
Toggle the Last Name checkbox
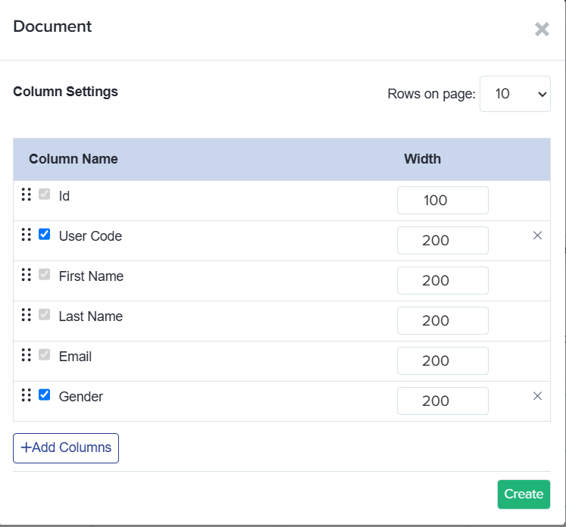click(44, 314)
